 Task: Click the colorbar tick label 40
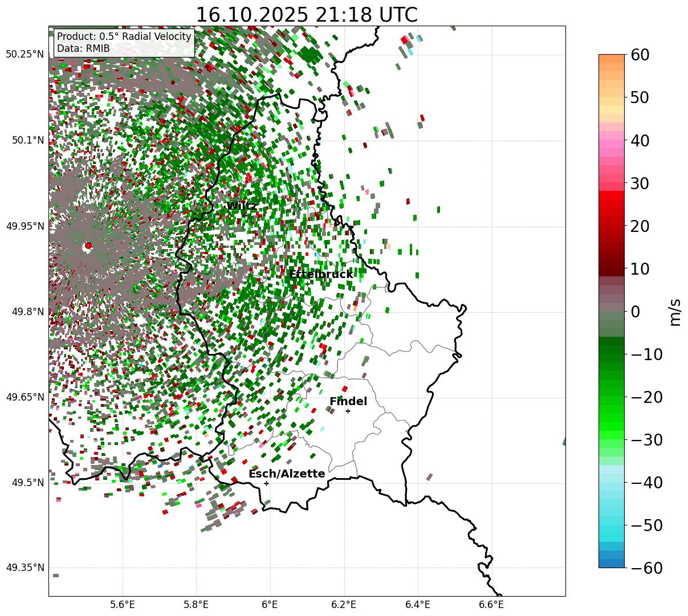tap(640, 140)
